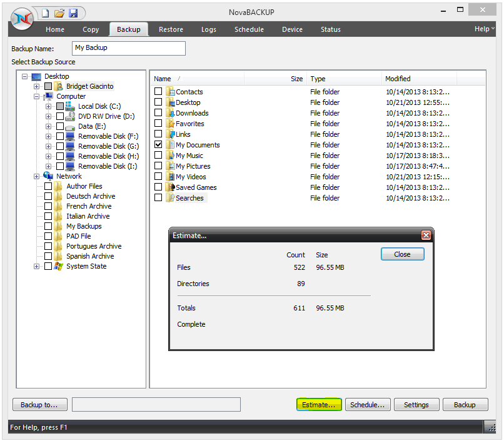The width and height of the screenshot is (504, 441).
Task: Check the System State checkbox
Action: tap(48, 266)
